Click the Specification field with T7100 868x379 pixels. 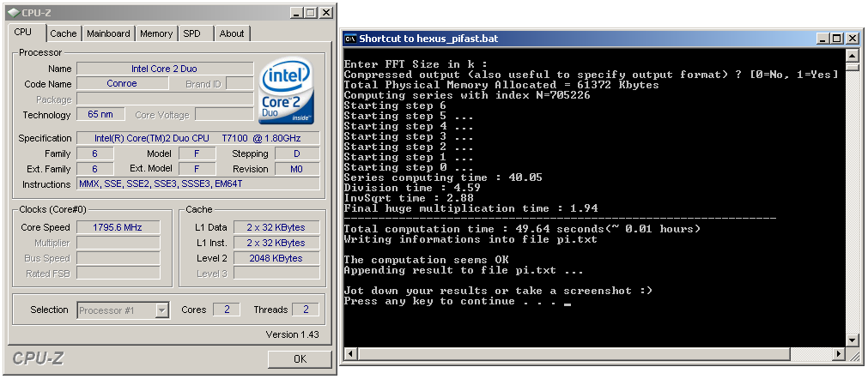[197, 138]
